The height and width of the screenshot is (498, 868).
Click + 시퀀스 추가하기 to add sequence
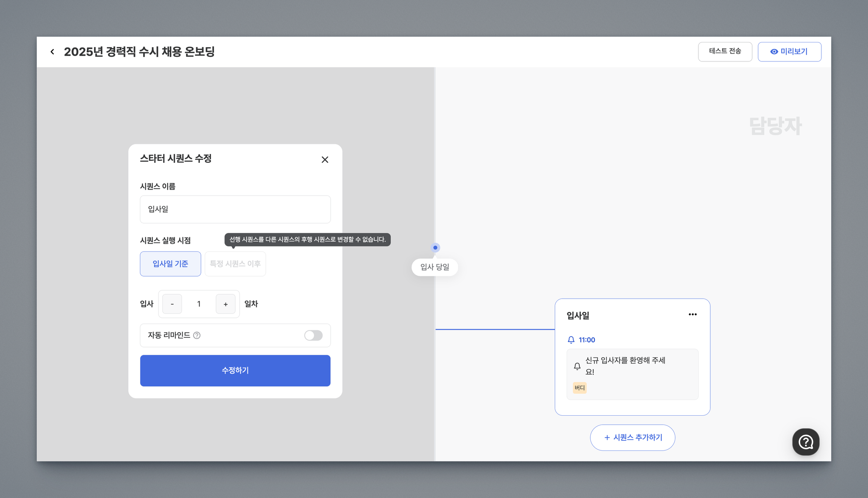point(632,437)
